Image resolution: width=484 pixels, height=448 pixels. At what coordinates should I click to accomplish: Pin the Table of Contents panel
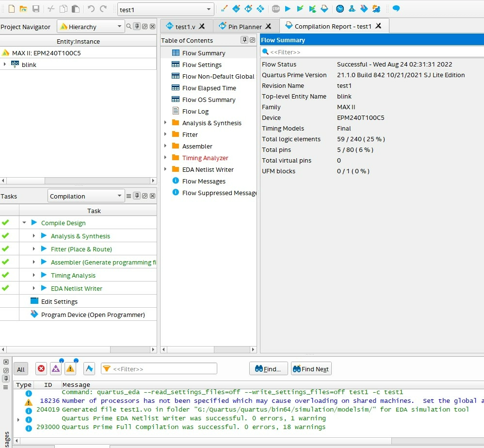(244, 40)
